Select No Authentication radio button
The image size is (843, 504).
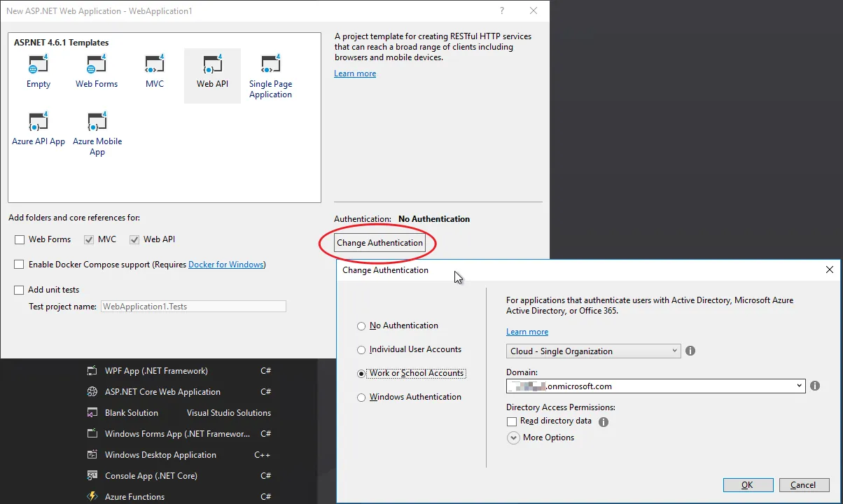tap(361, 326)
